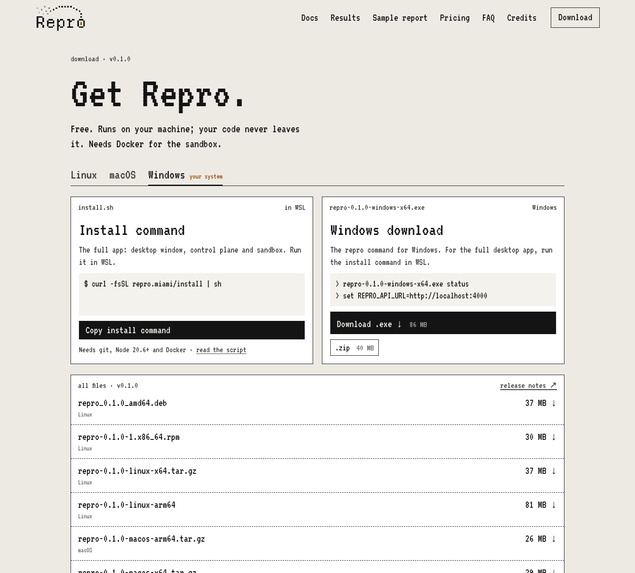635x573 pixels.
Task: Open the release notes link
Action: tap(528, 386)
